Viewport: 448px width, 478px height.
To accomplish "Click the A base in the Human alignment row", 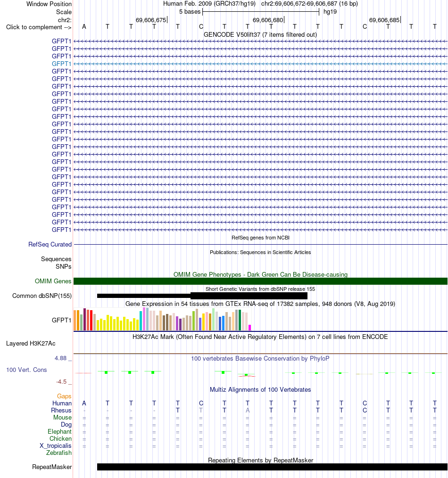I will 84,404.
